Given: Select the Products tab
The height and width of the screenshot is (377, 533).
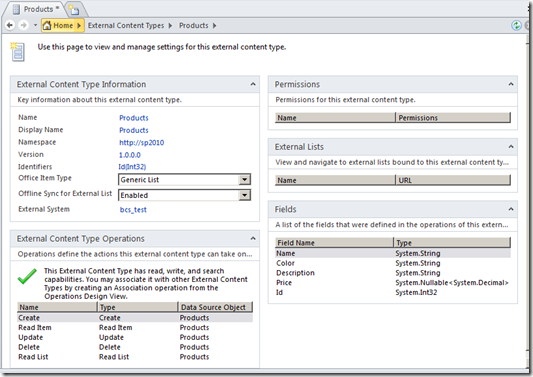Looking at the screenshot, I should 36,9.
